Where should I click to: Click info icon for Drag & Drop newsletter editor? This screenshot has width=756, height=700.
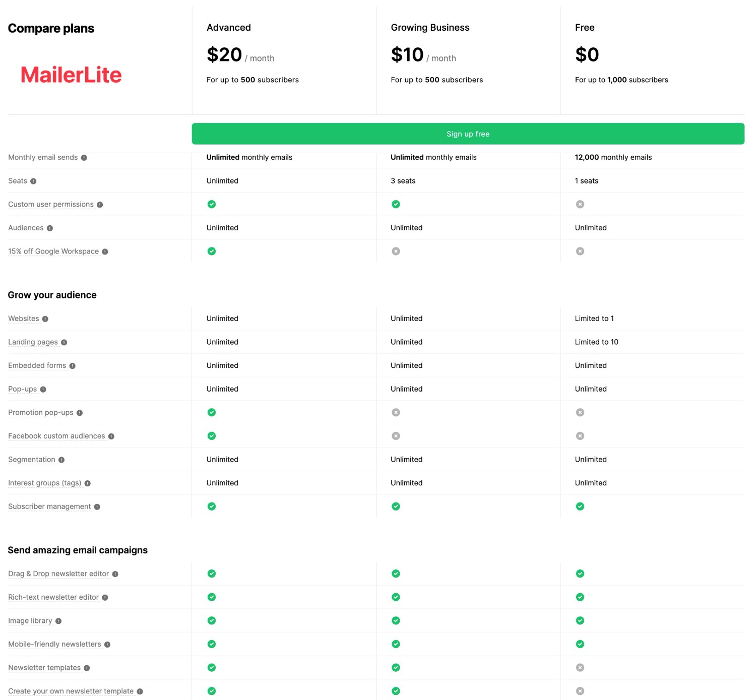point(115,574)
